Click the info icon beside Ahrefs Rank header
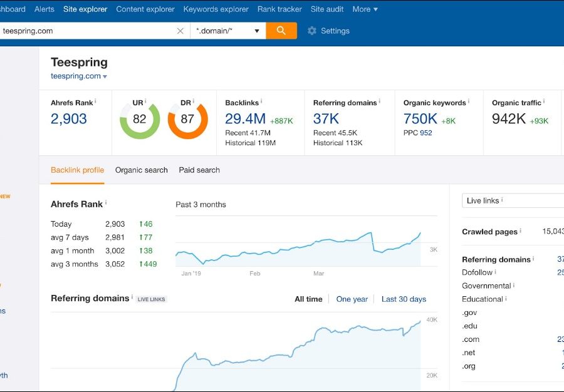The height and width of the screenshot is (392, 564). point(97,101)
